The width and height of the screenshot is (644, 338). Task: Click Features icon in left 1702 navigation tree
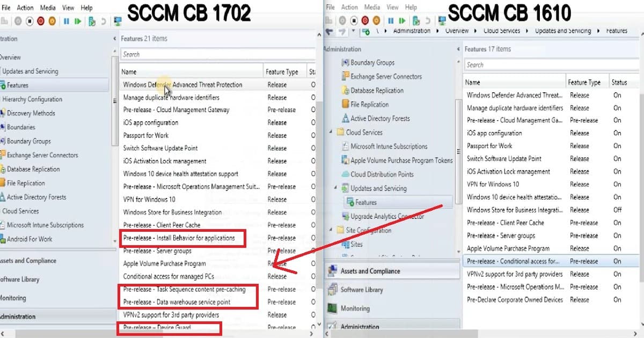tap(3, 85)
